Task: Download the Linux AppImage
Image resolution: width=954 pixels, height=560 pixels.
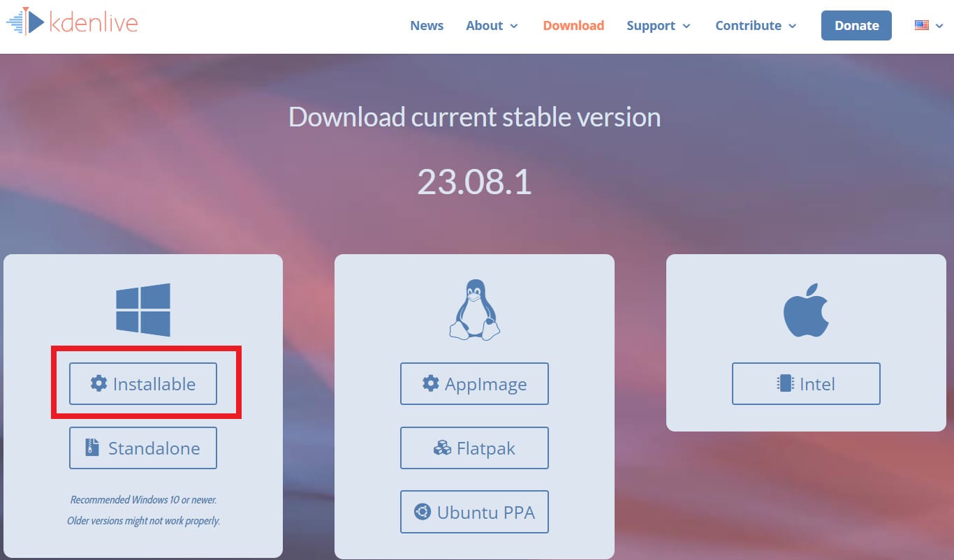Action: (x=474, y=383)
